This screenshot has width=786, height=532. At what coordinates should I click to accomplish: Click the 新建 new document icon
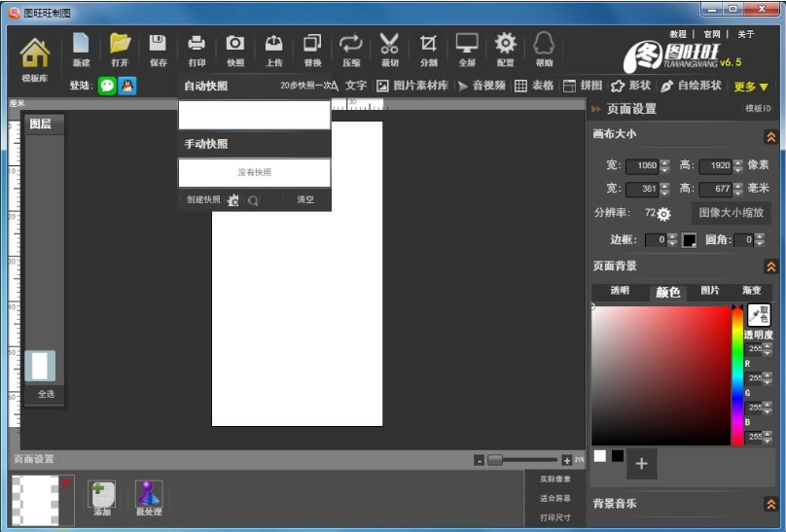[x=81, y=49]
